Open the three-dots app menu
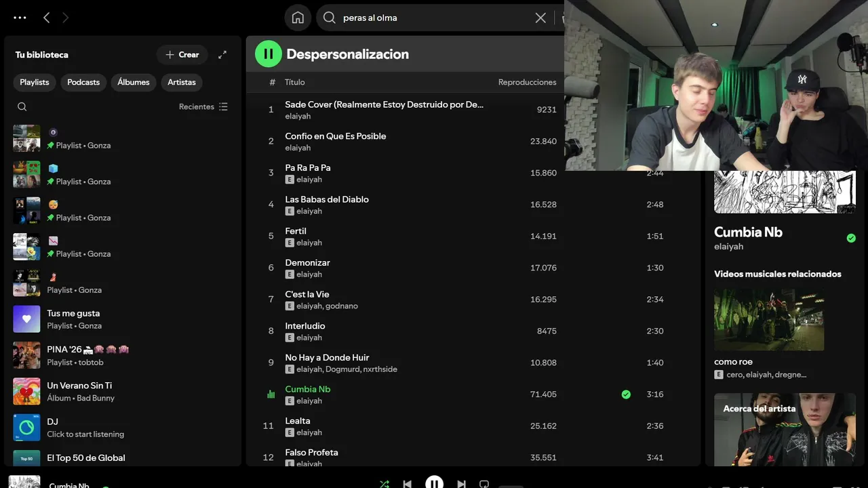Screen dimensions: 868x488 coord(20,18)
